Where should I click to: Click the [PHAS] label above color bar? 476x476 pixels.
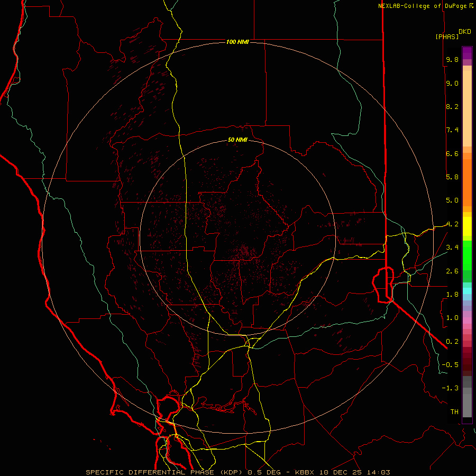447,36
